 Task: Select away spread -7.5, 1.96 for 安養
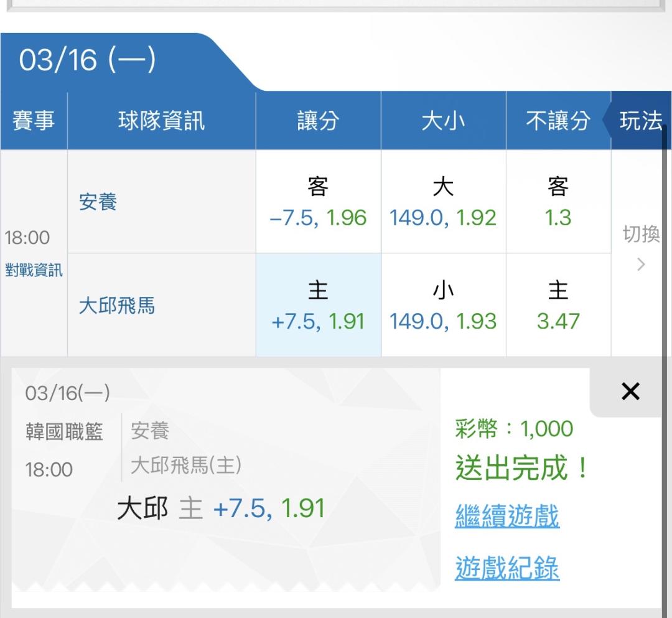[x=318, y=202]
